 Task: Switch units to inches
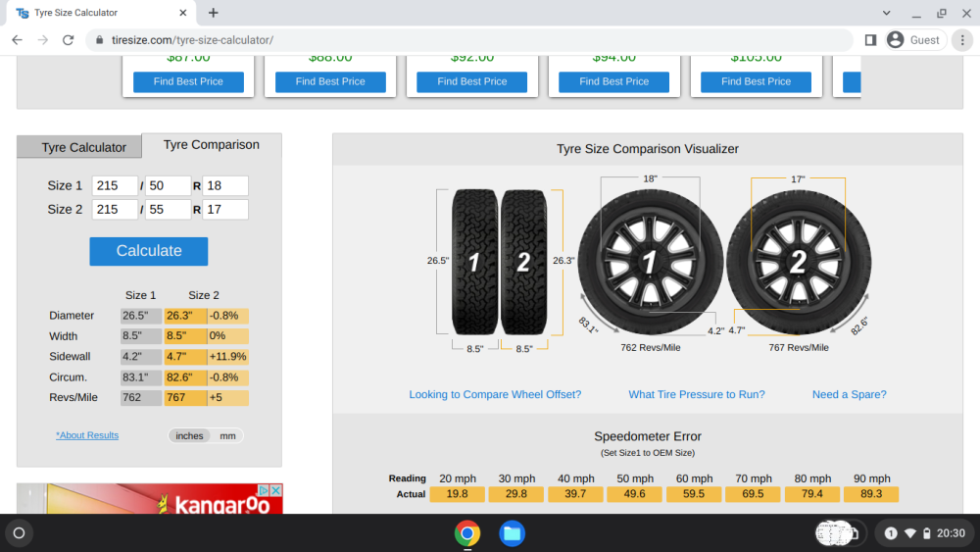189,435
